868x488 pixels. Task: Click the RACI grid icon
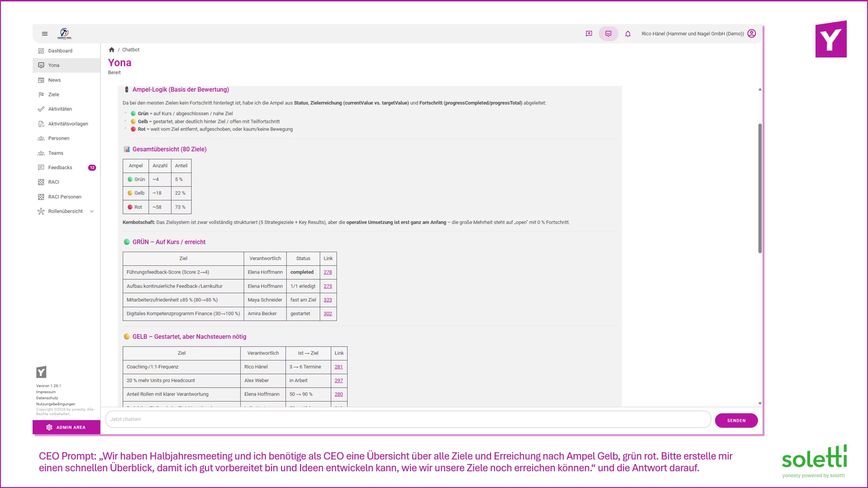point(41,182)
